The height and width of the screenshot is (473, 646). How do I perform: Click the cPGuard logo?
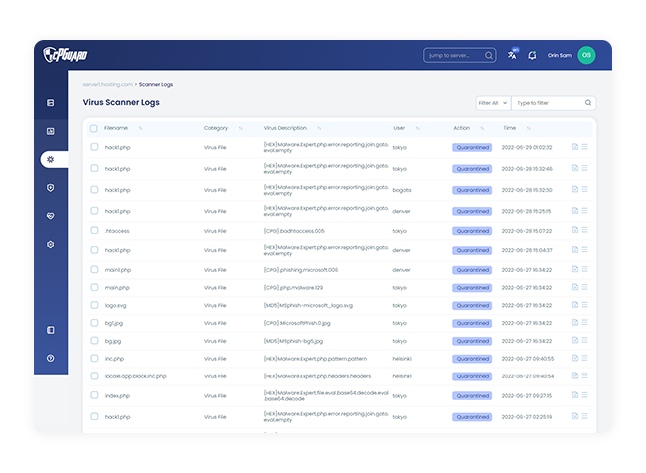click(65, 55)
